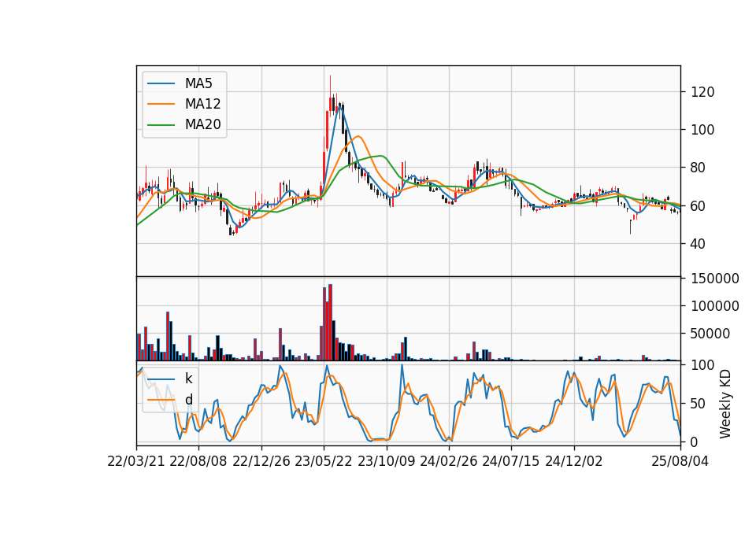Click the 50000 volume axis label
The image size is (756, 543).
click(x=710, y=334)
